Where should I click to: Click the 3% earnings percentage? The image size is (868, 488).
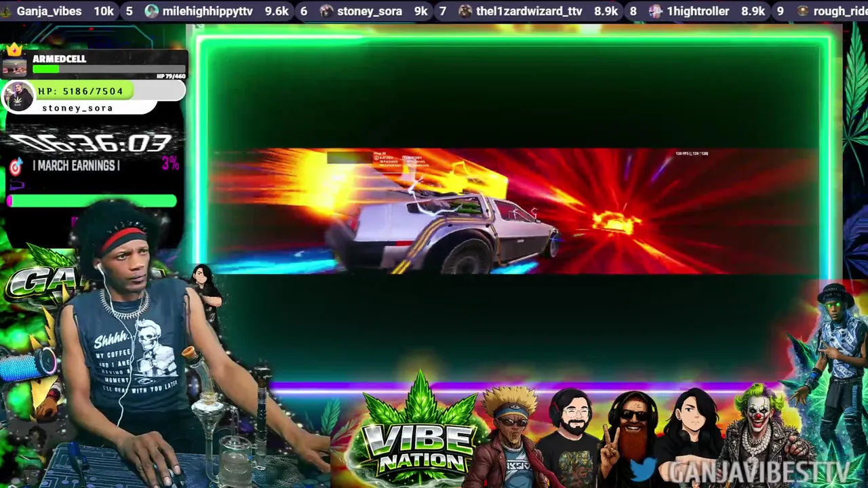point(170,163)
